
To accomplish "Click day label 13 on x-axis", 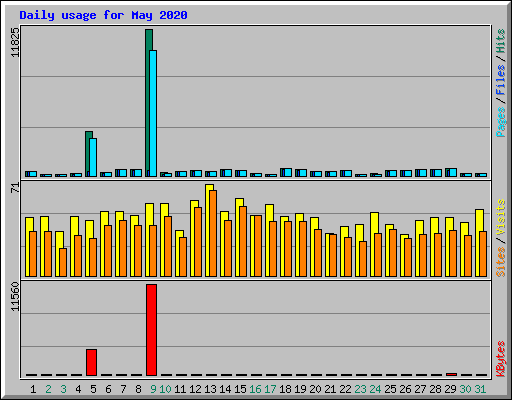I will coord(210,389).
